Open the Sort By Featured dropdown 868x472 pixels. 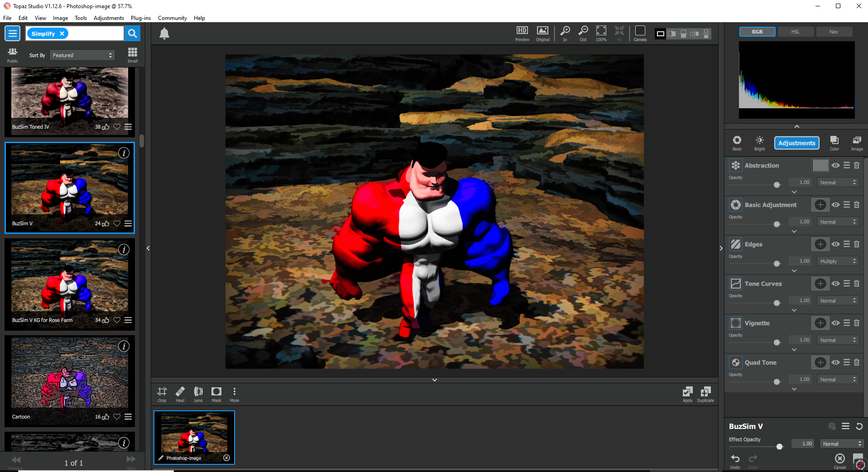click(x=82, y=55)
